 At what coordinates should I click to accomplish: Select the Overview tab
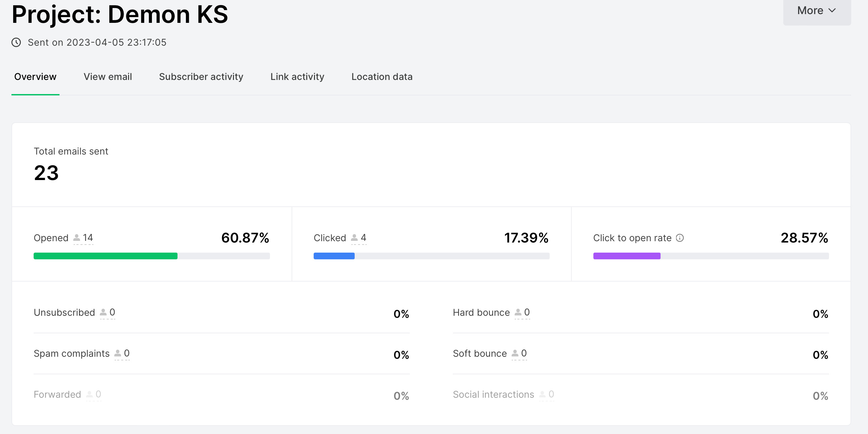(35, 77)
